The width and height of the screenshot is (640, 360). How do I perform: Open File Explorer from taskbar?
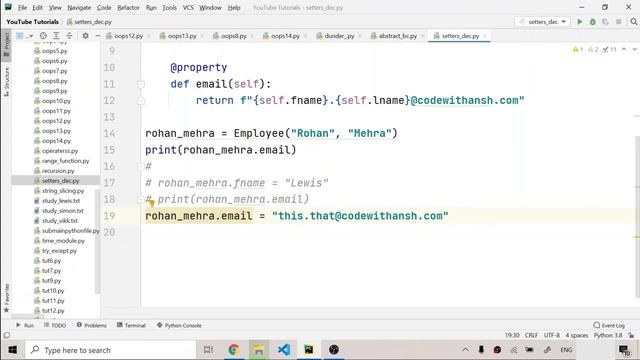(258, 350)
